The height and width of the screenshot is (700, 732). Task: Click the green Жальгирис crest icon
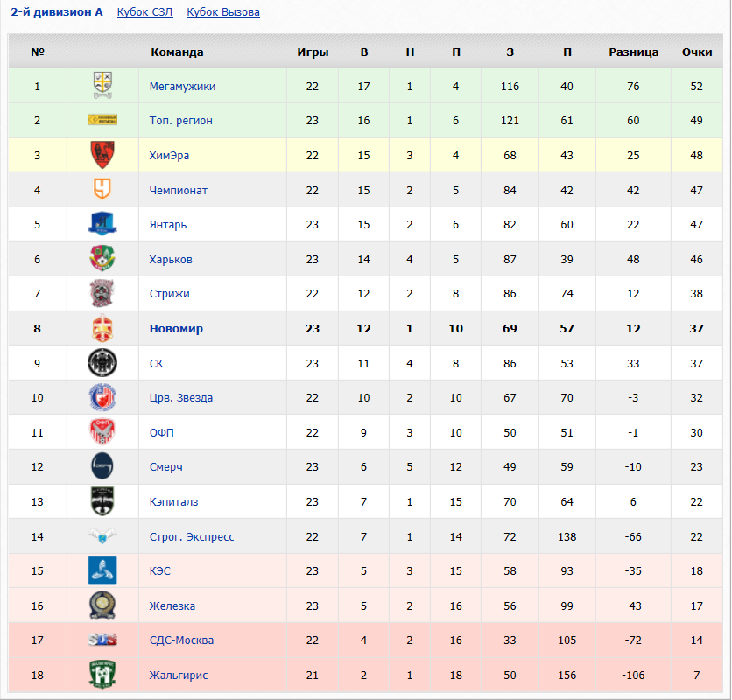(x=102, y=675)
